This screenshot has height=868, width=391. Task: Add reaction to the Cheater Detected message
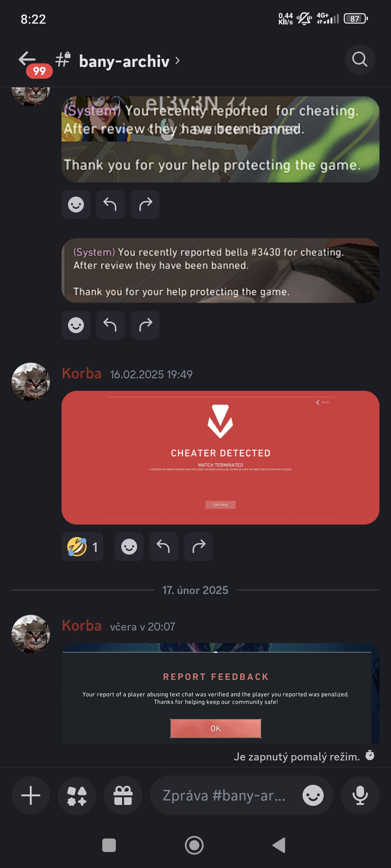click(129, 547)
